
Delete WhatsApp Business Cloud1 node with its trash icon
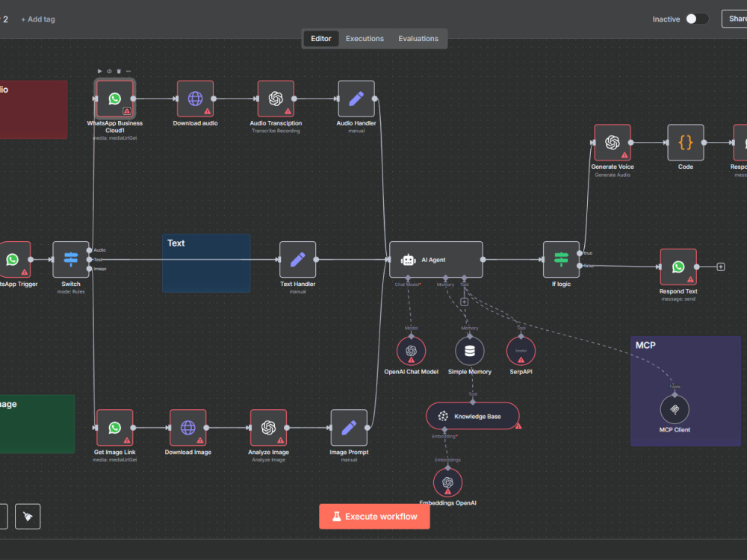click(119, 71)
